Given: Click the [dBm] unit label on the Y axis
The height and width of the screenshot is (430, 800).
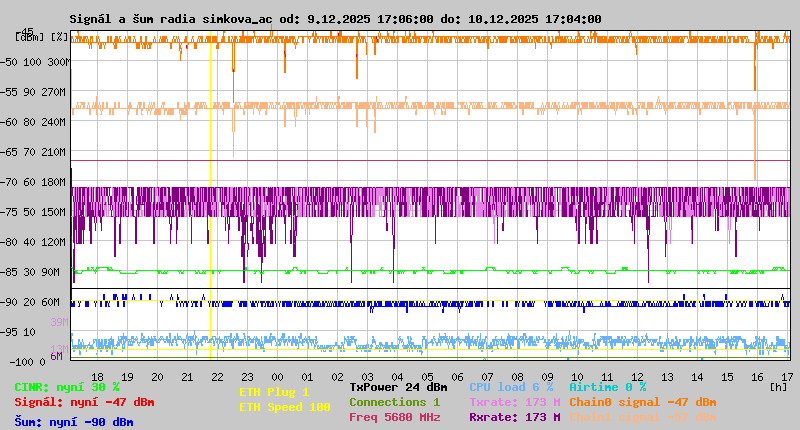Looking at the screenshot, I should coord(27,36).
